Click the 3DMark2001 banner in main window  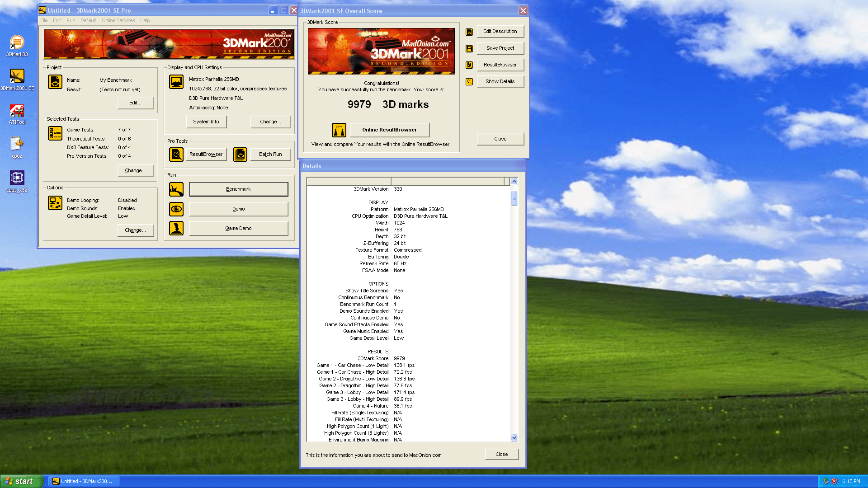[x=169, y=44]
